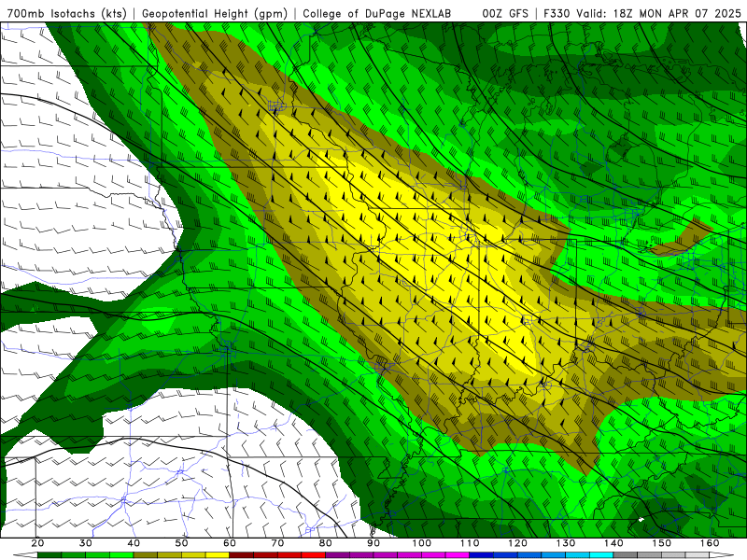The image size is (747, 560).
Task: Click the '40' value on the color scale
Action: (134, 543)
